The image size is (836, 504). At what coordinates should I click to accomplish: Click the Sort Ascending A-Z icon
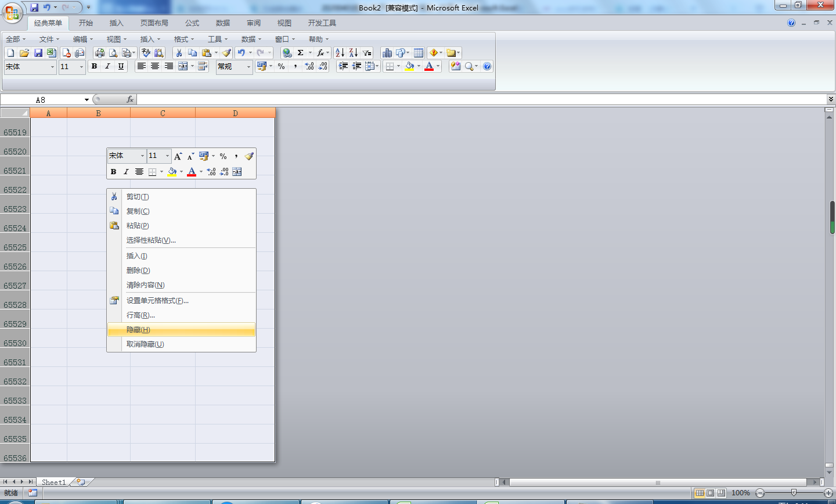click(x=340, y=53)
